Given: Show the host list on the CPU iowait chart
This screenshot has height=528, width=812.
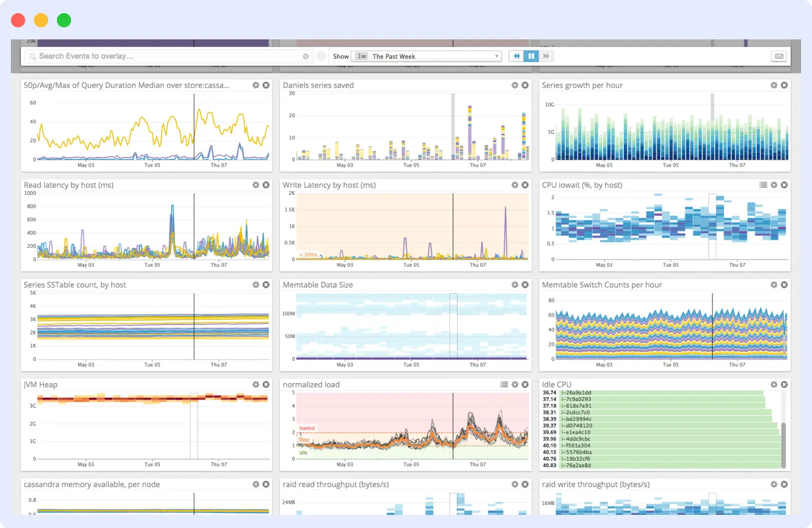Looking at the screenshot, I should 763,185.
